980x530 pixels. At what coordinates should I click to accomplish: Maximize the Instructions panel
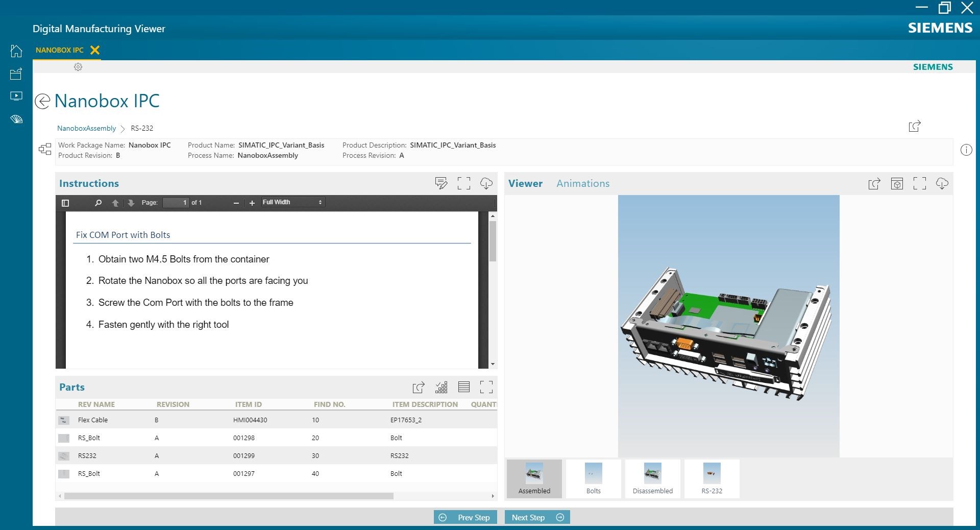pos(464,183)
